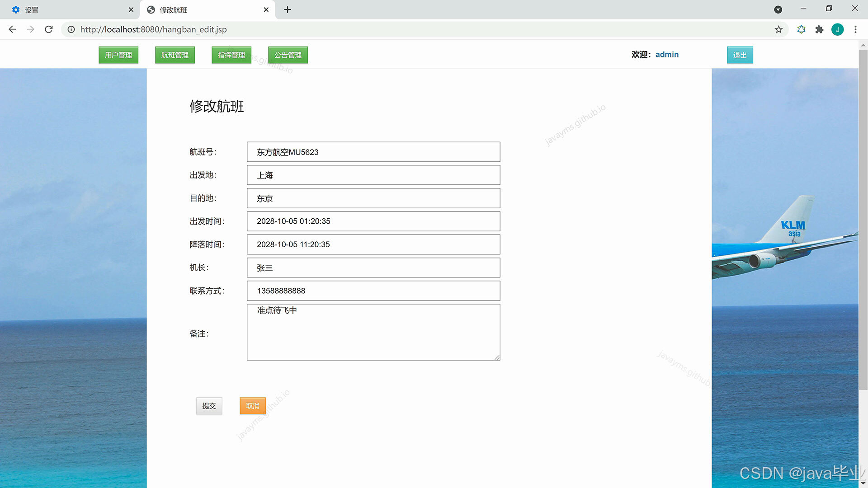Select the 修改航班 browser tab
The width and height of the screenshot is (868, 488).
click(x=208, y=9)
